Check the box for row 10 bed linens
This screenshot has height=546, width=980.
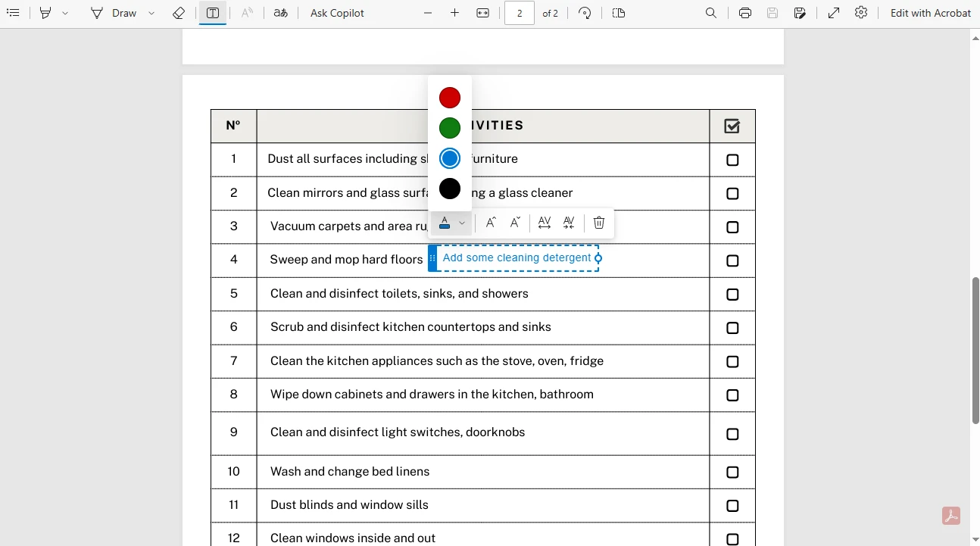(x=732, y=473)
